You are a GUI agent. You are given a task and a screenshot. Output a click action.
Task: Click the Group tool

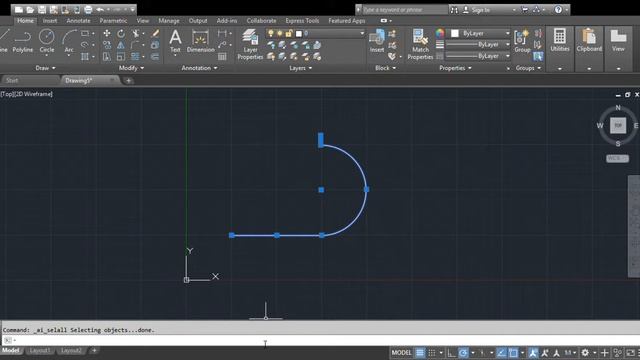(x=522, y=41)
